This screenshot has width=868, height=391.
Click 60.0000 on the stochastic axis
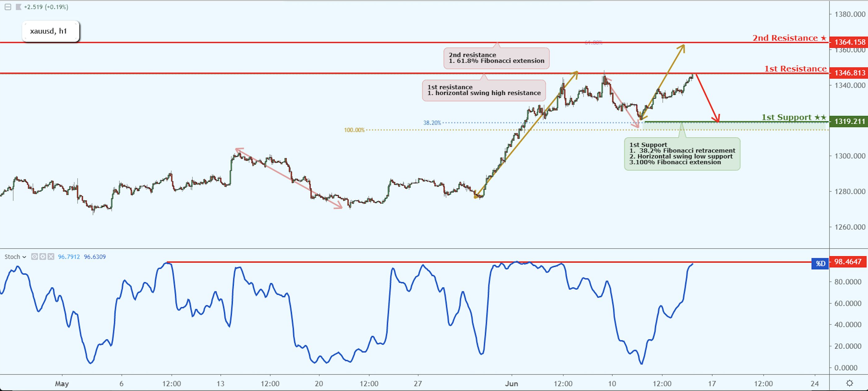[x=848, y=303]
